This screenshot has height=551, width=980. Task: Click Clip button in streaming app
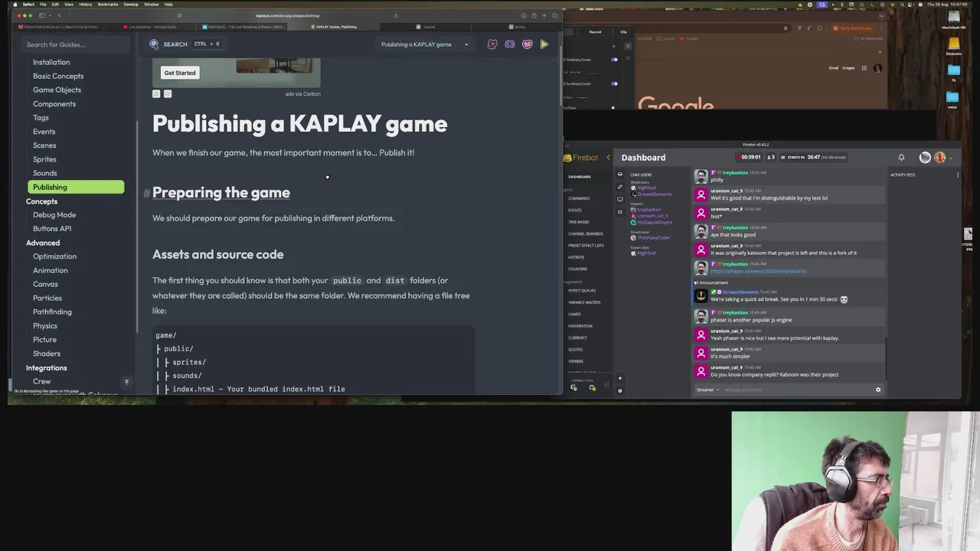(x=623, y=32)
